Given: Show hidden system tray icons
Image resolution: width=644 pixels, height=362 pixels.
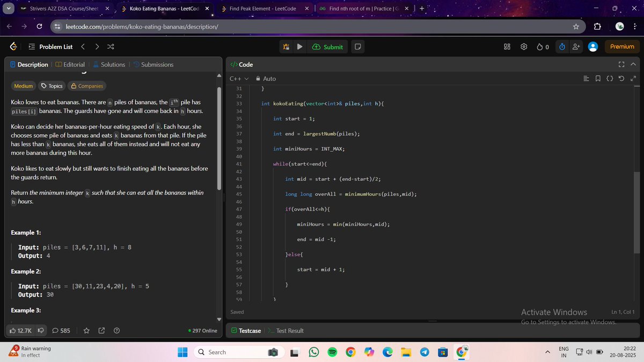Looking at the screenshot, I should (548, 352).
